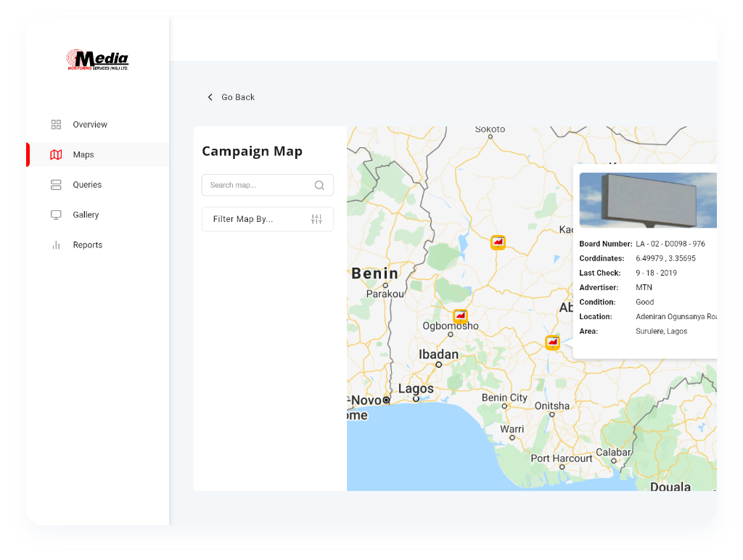Click the Lagos city label on map
Viewport: 743px width, 560px height.
tap(416, 389)
